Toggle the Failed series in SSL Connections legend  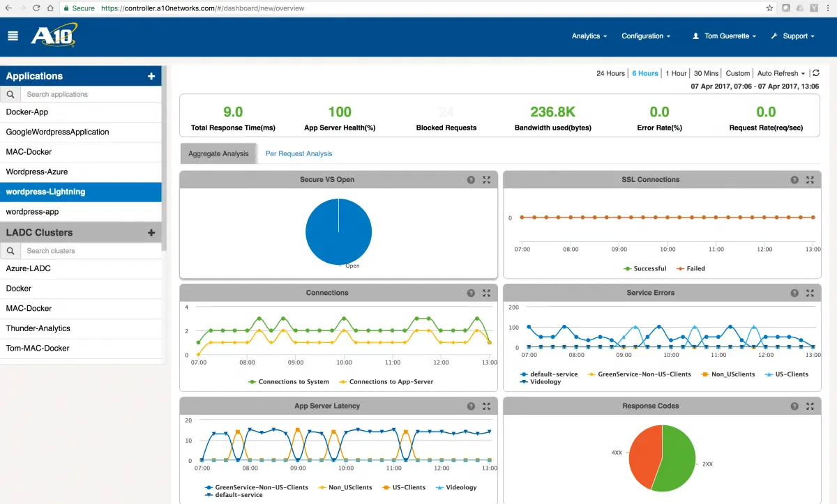(691, 268)
